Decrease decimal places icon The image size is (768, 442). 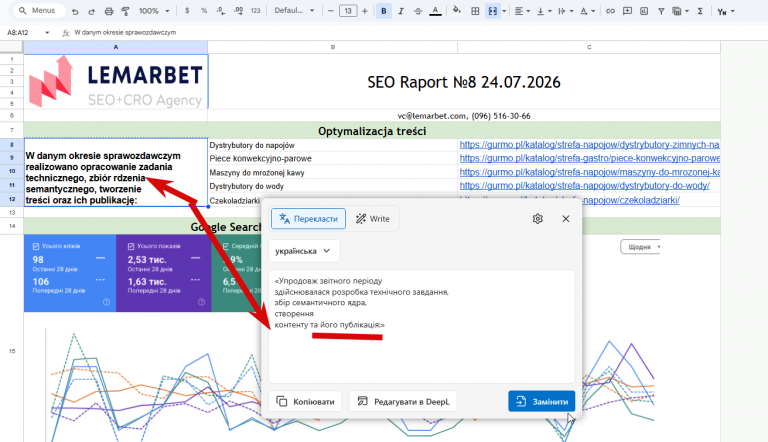(221, 11)
